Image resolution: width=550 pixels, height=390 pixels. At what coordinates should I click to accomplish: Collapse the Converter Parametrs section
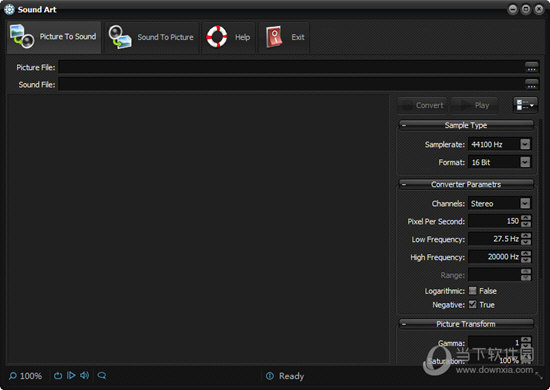(x=404, y=184)
